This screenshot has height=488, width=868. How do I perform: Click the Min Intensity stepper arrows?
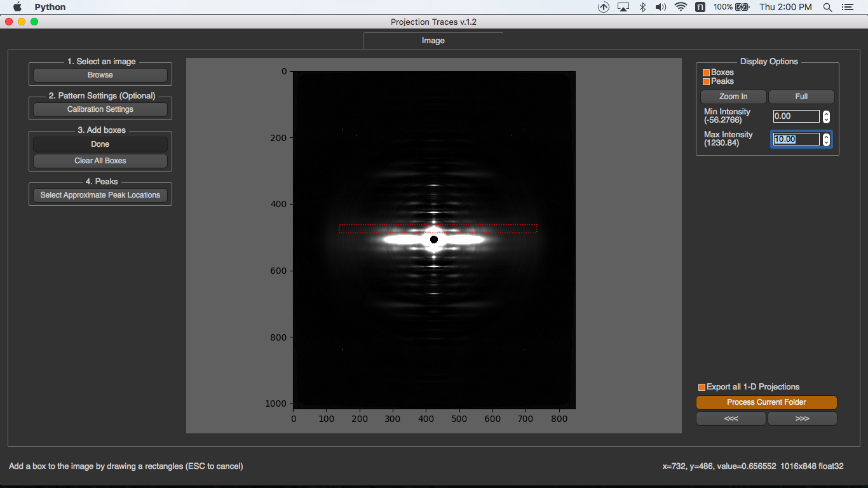(826, 116)
